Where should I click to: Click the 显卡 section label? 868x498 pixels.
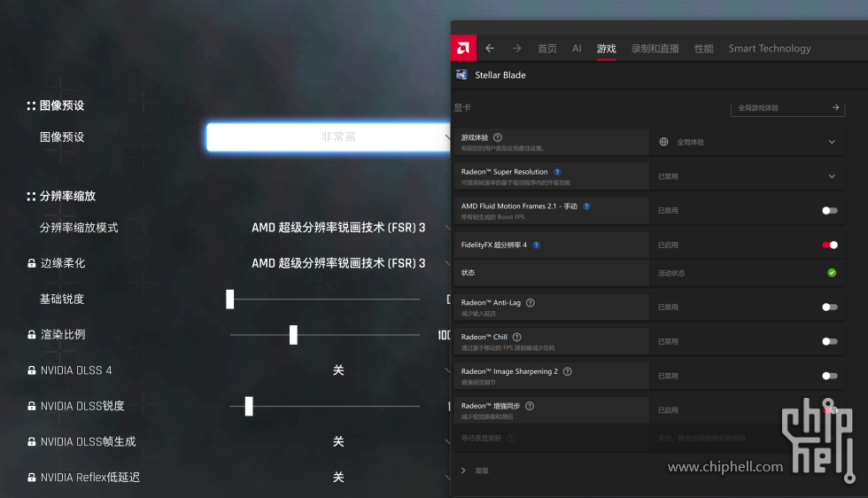462,107
